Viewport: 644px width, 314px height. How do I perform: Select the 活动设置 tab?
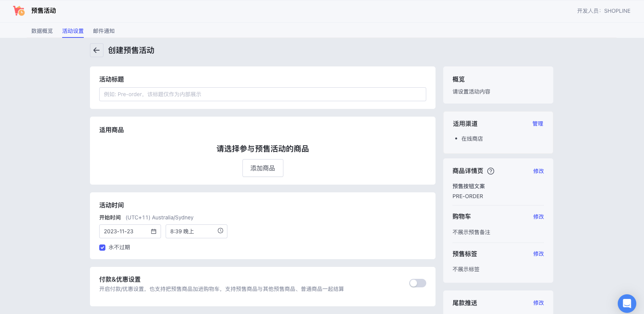pyautogui.click(x=73, y=31)
